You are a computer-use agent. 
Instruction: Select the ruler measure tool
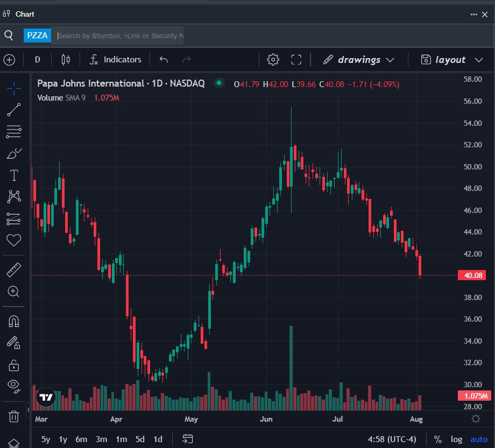(x=14, y=270)
